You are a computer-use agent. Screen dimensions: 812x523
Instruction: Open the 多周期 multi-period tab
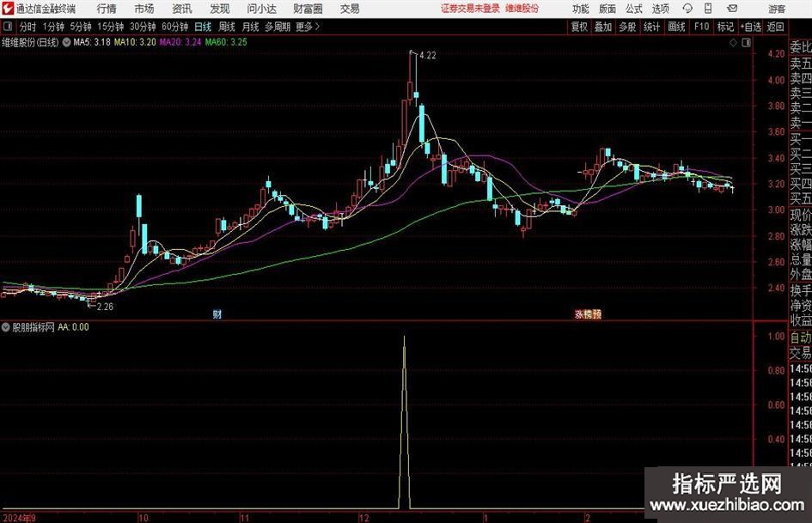pos(278,27)
